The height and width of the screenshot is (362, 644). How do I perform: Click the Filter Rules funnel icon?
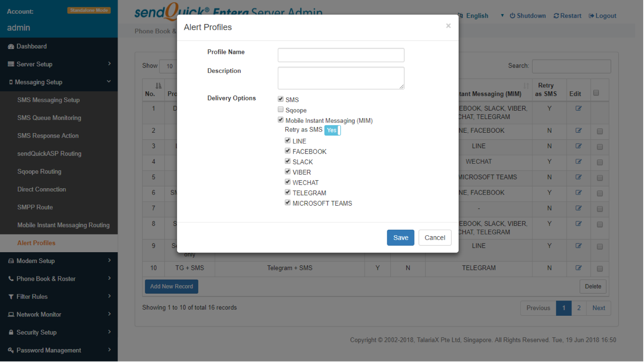point(11,297)
